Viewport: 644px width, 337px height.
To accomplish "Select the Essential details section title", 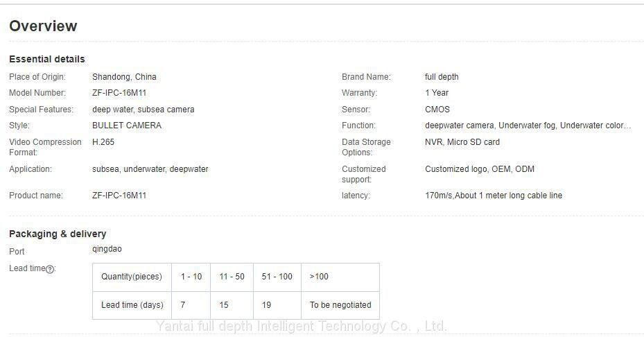I will [47, 59].
